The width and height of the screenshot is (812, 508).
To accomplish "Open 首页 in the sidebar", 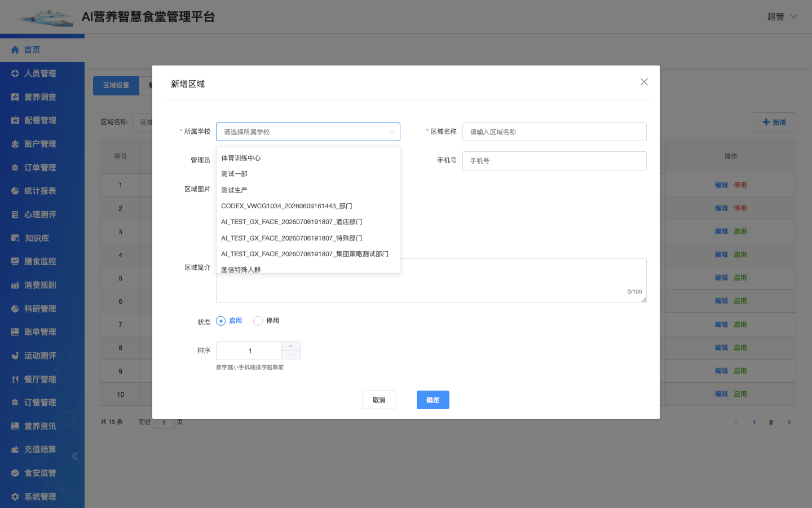I will click(42, 50).
